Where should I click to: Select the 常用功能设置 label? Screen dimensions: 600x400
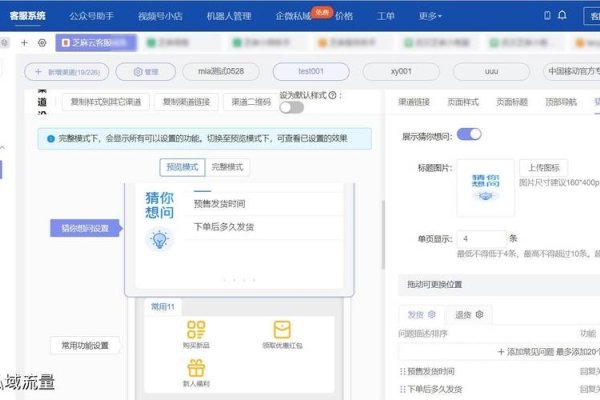pyautogui.click(x=85, y=346)
